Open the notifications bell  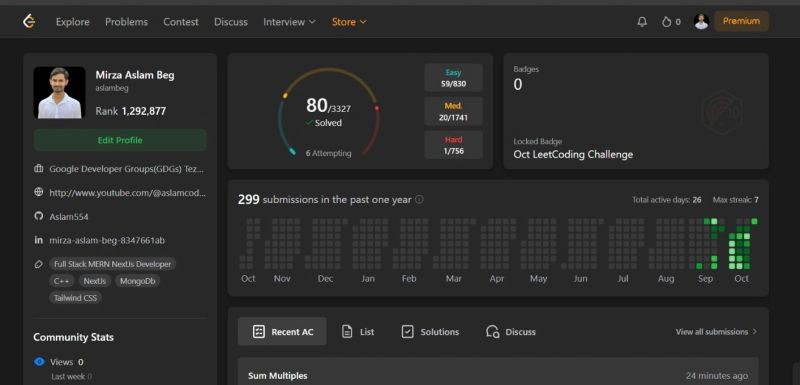(x=642, y=22)
